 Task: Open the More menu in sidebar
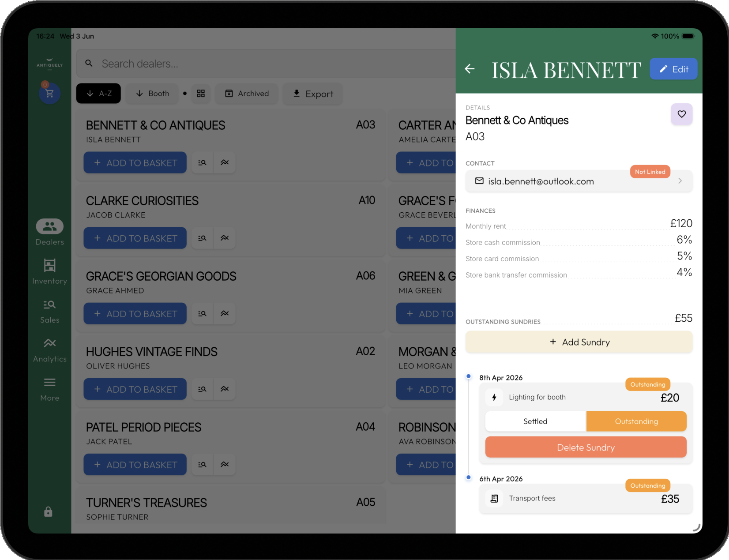point(49,389)
